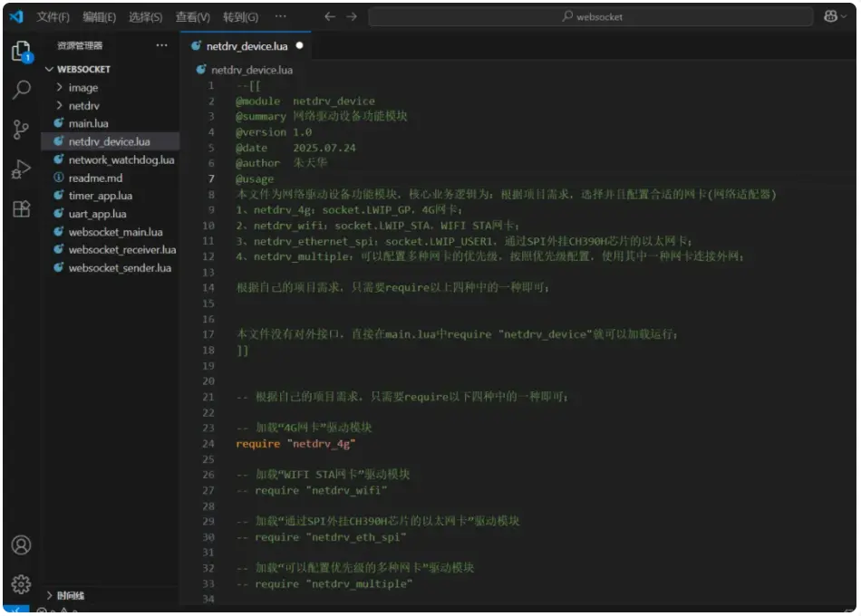This screenshot has width=861, height=616.
Task: Open the Accounts icon
Action: (x=22, y=545)
